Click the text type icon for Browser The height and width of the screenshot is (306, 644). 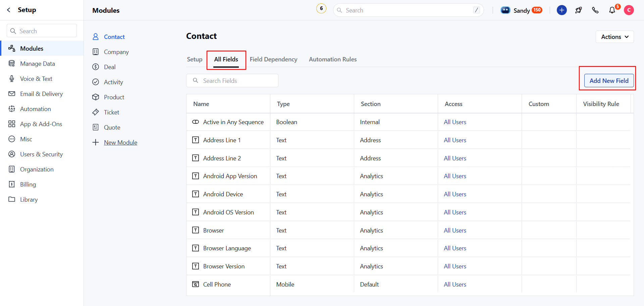(x=195, y=230)
